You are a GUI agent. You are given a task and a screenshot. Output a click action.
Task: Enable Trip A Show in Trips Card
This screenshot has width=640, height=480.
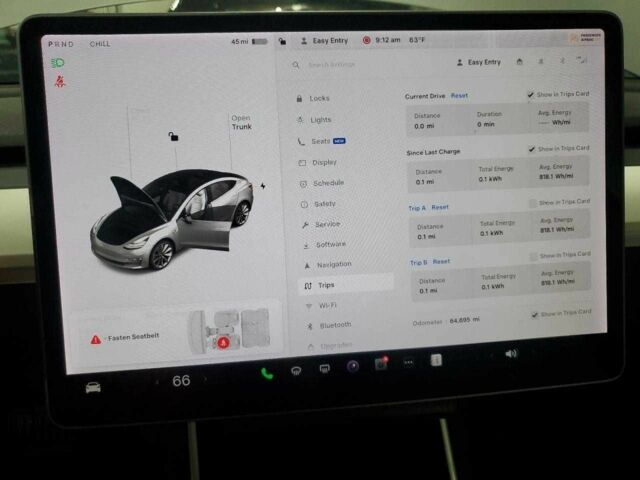pos(532,202)
